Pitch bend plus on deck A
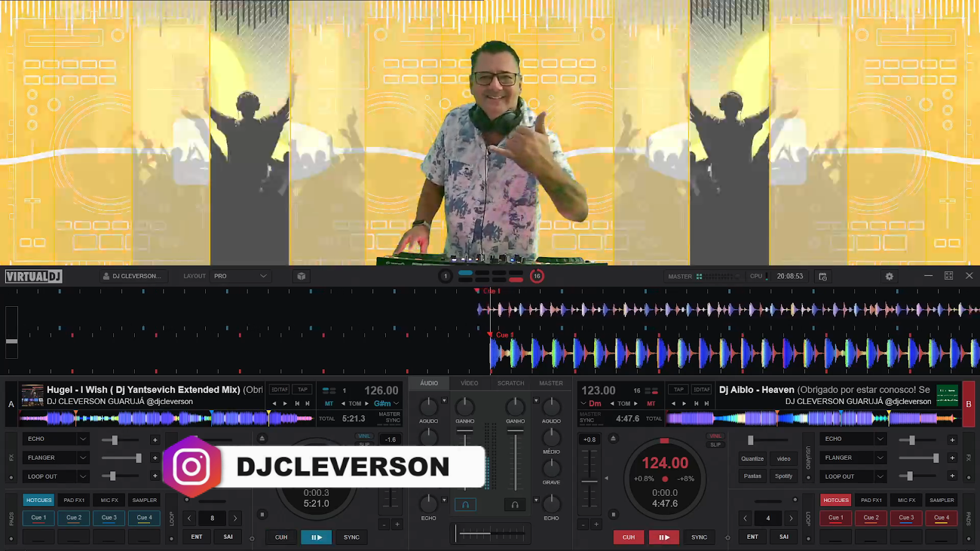Screen dimensions: 980x551 pyautogui.click(x=397, y=525)
